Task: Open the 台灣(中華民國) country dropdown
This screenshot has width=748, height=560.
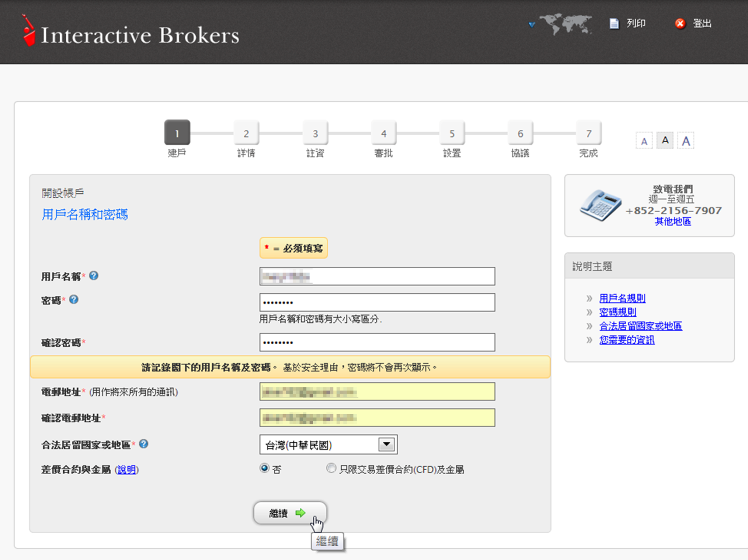Action: click(x=328, y=445)
